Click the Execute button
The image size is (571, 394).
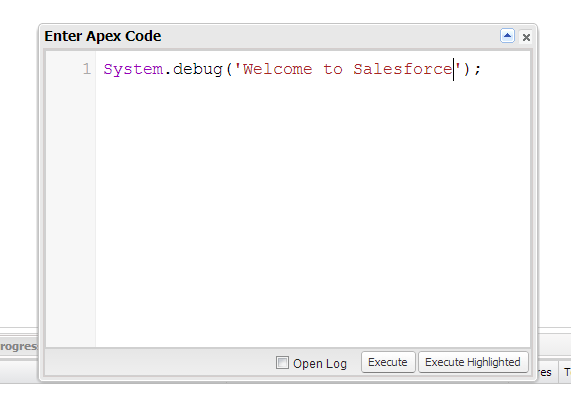pos(388,362)
